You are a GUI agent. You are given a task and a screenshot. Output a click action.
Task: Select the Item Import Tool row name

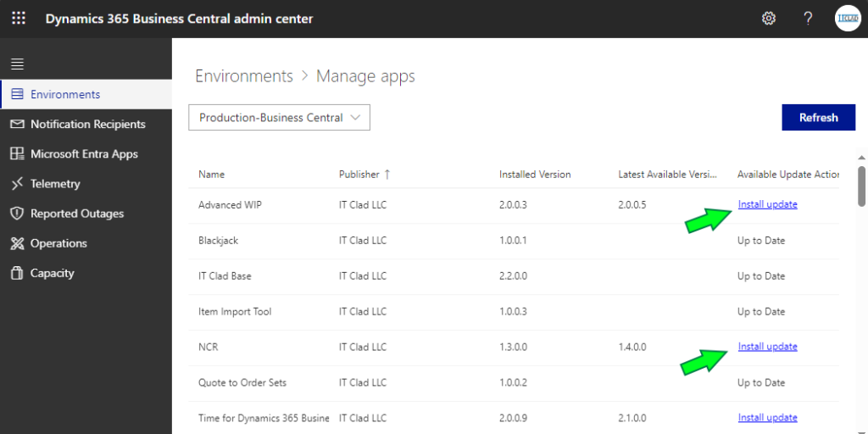click(x=235, y=312)
